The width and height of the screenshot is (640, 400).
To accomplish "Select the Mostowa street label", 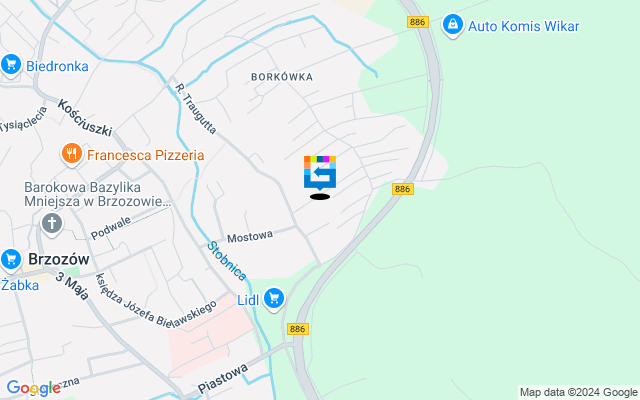I will point(250,236).
